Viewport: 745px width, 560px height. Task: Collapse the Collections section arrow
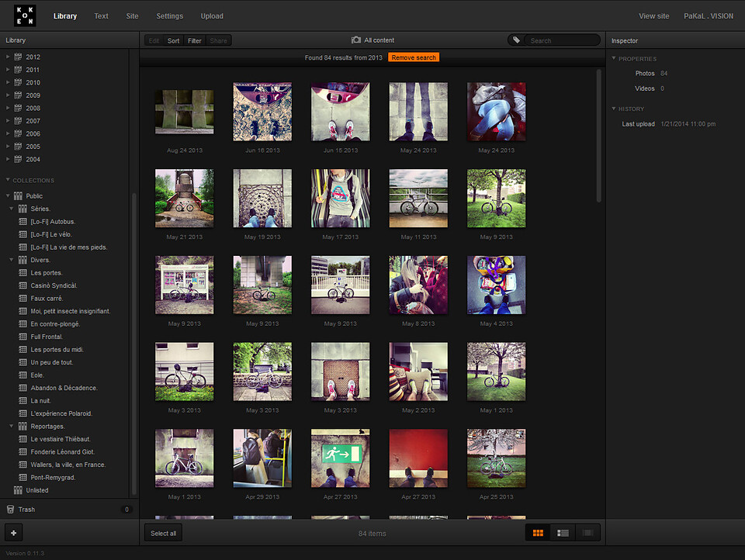(x=8, y=180)
